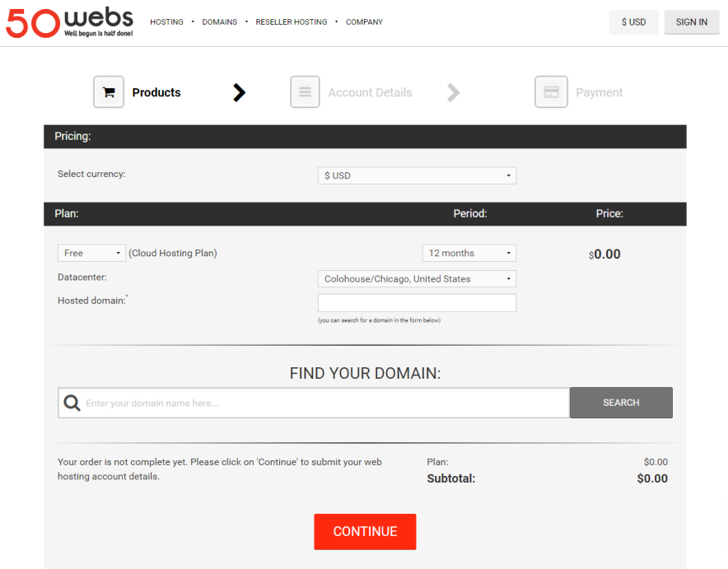Focus the domain name search field
This screenshot has height=569, width=728.
[x=314, y=403]
